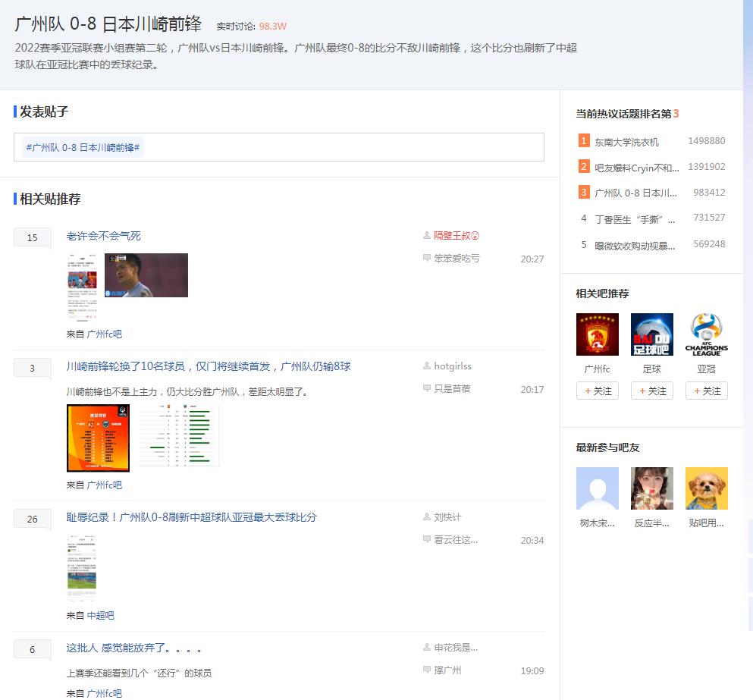Open the dog avatar of user 贴吧用...
Viewport: 753px width, 700px height.
(x=707, y=488)
